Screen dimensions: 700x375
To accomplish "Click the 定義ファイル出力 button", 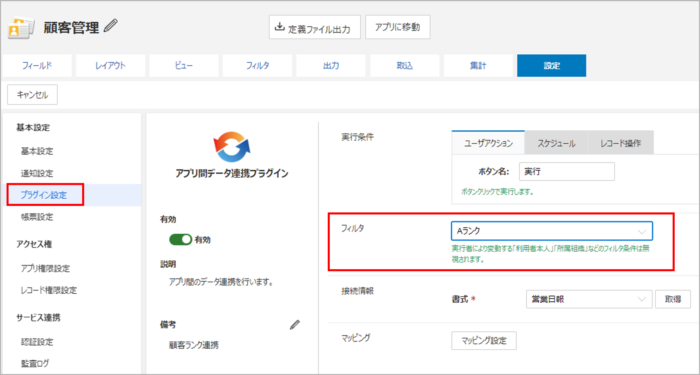I will (x=315, y=27).
